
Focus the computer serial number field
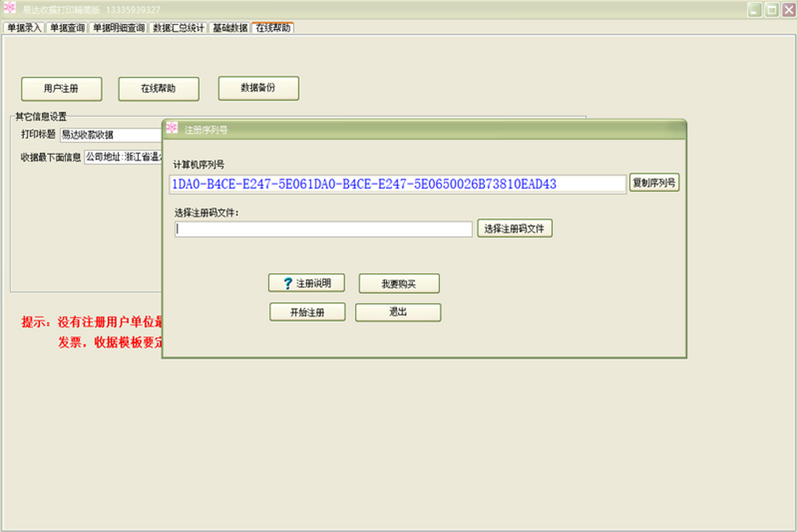398,184
